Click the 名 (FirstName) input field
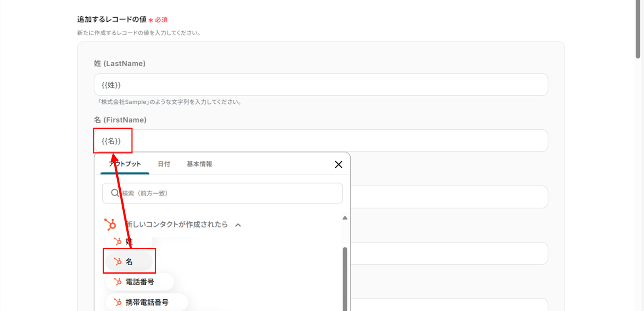 click(321, 141)
